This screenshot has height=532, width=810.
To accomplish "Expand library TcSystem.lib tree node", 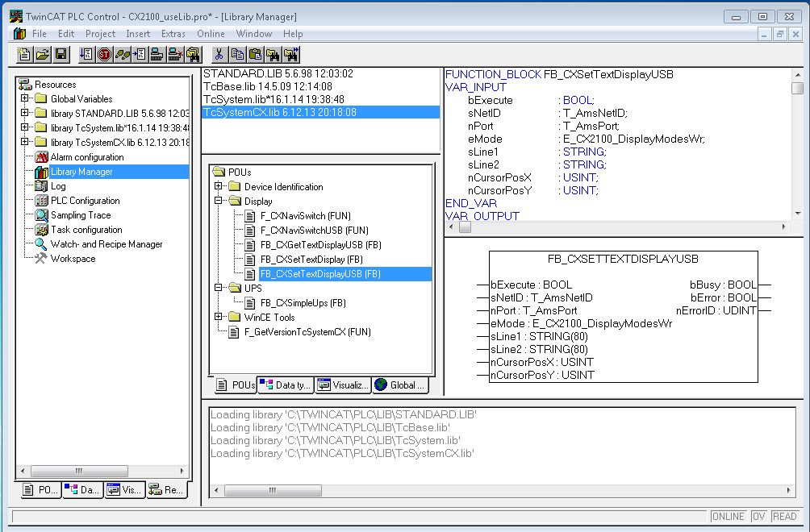I will 24,127.
